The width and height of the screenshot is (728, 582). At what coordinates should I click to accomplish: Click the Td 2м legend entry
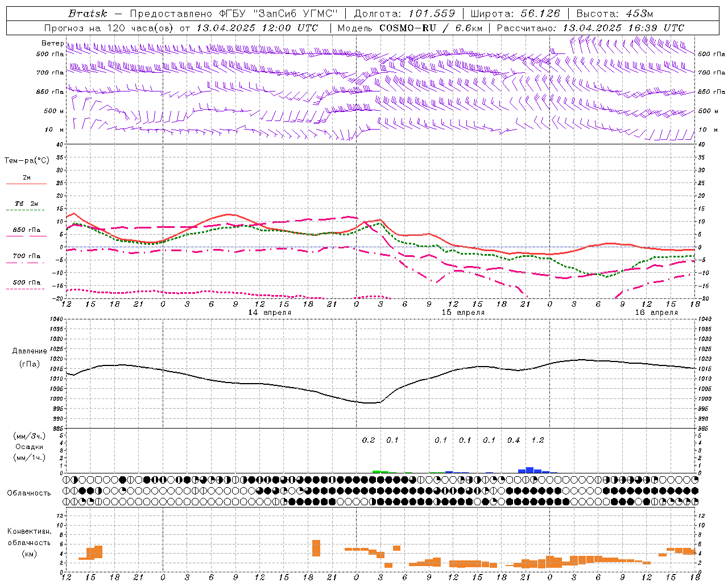coord(27,203)
